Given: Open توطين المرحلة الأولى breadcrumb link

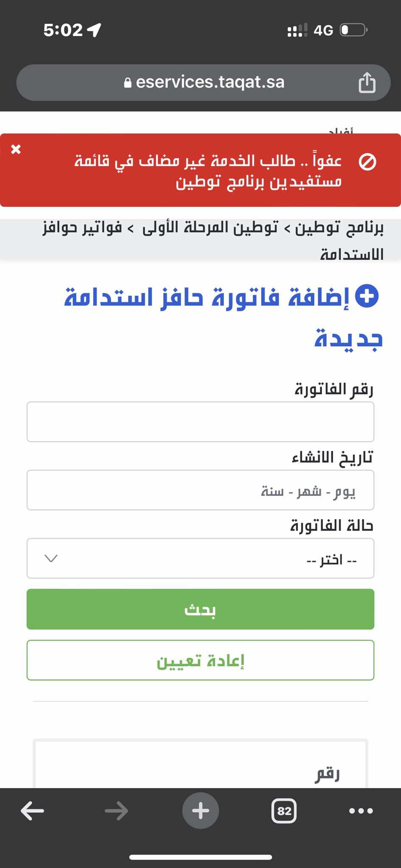Looking at the screenshot, I should point(210,228).
